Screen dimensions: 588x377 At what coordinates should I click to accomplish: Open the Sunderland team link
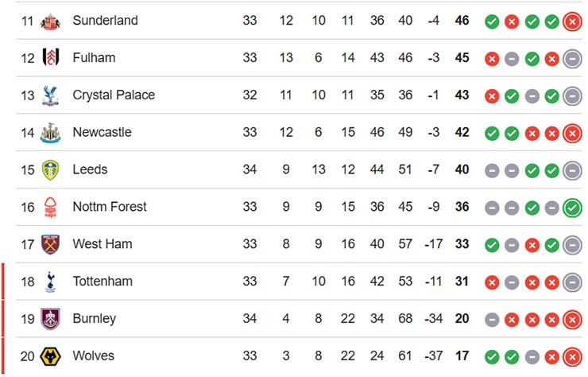click(x=105, y=21)
